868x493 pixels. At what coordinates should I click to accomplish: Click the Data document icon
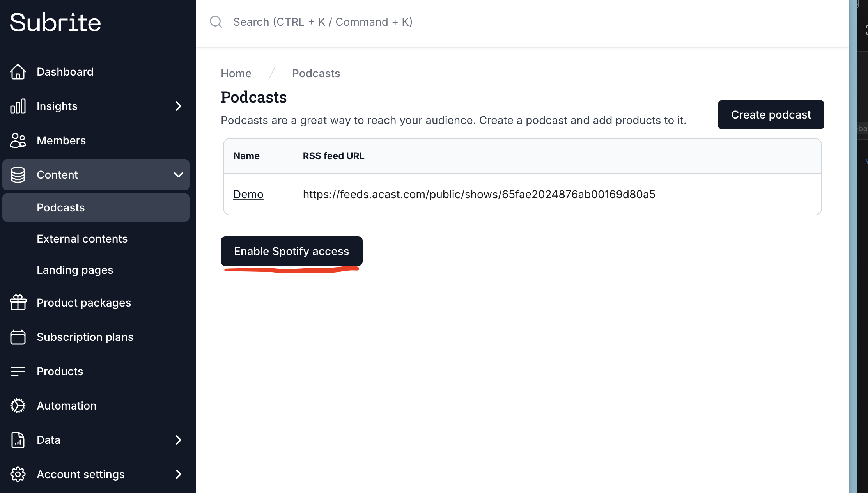click(x=18, y=440)
